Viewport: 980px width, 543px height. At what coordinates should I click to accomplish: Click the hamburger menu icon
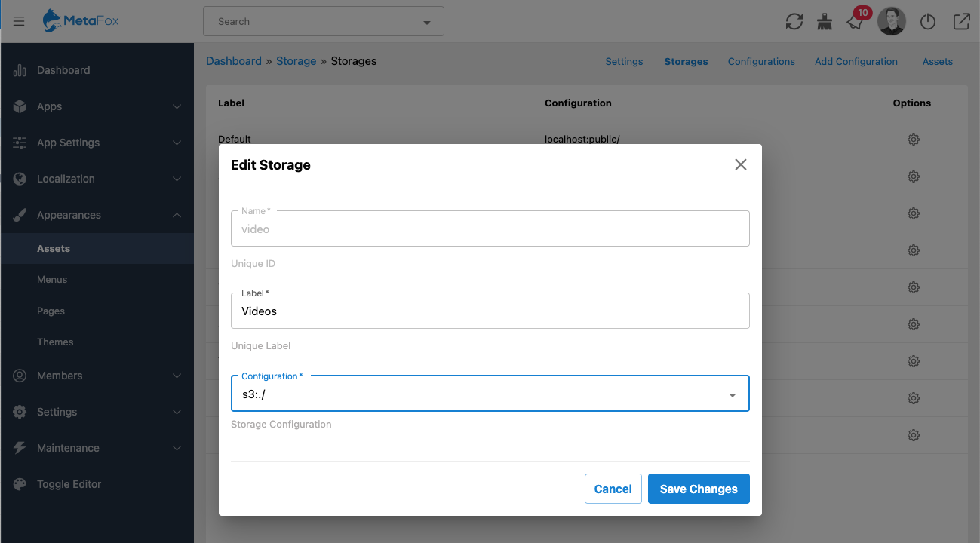(19, 22)
